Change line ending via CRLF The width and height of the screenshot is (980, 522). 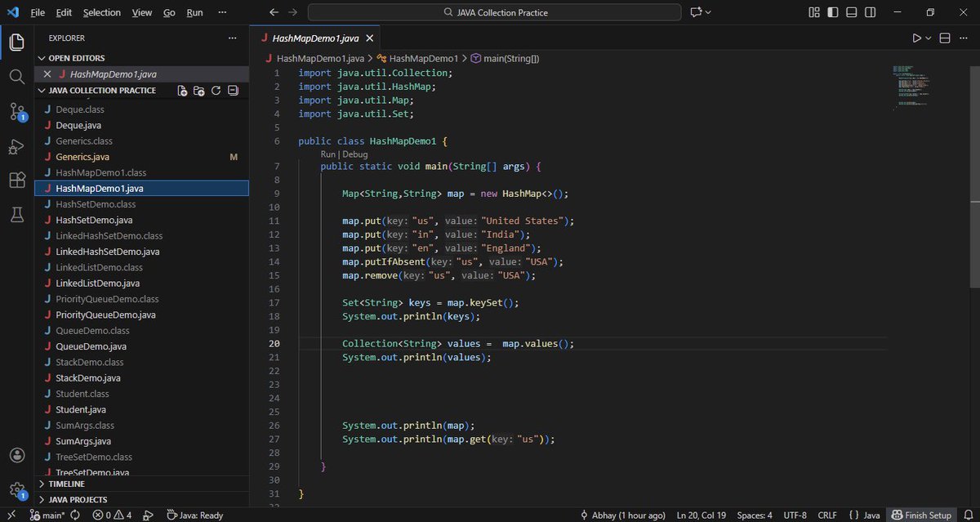coord(827,515)
